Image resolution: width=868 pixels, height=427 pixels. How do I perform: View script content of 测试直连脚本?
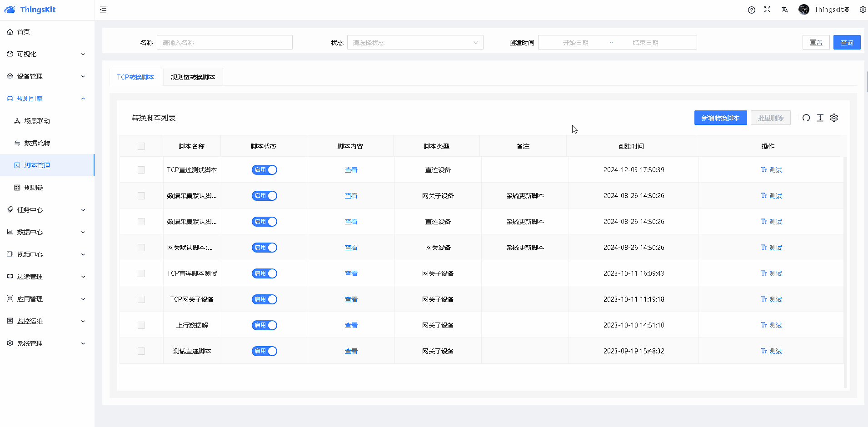[x=351, y=351]
